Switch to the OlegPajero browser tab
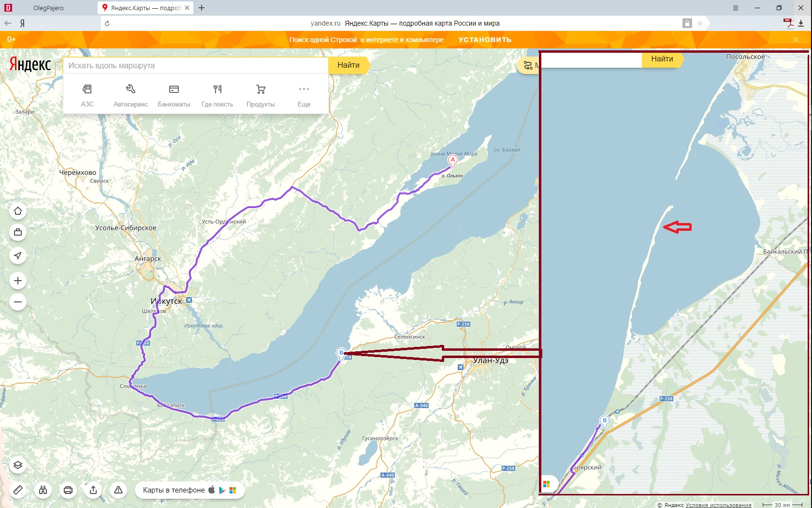 point(48,8)
